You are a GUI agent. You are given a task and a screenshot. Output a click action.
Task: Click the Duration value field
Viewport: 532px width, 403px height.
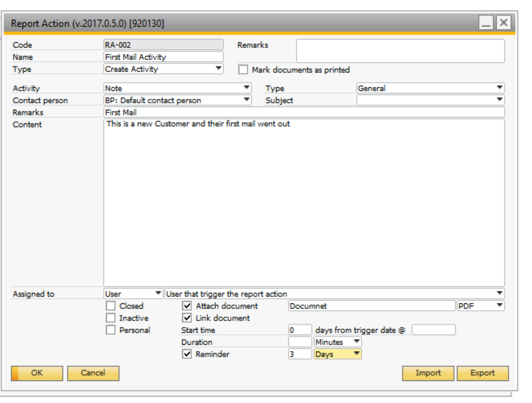(300, 342)
